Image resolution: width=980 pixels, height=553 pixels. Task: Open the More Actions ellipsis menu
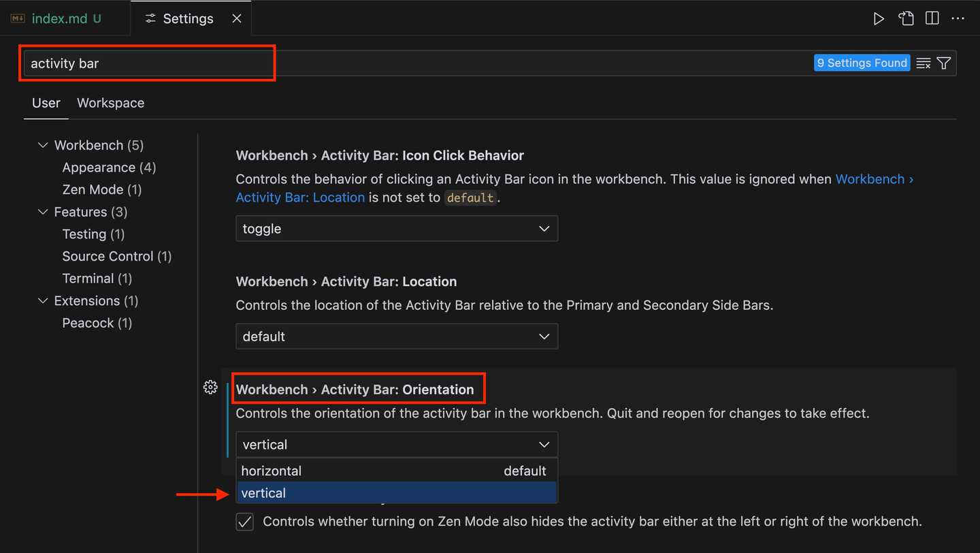pos(958,18)
